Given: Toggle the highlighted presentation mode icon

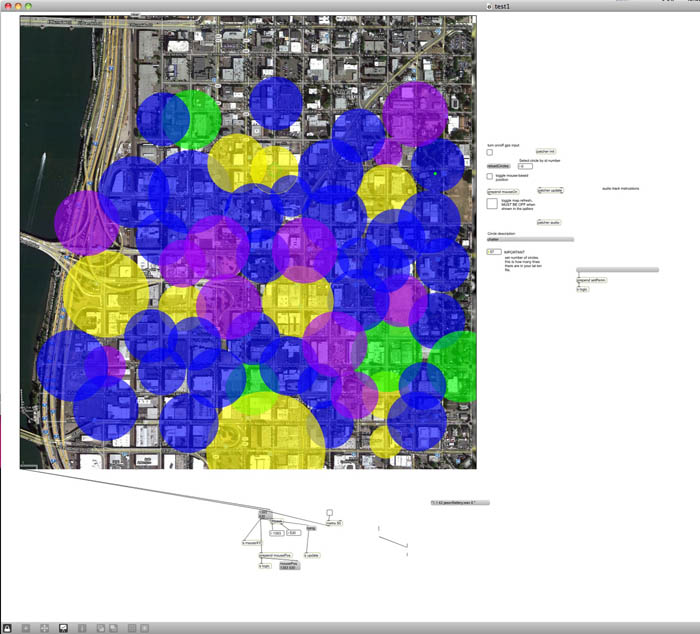Looking at the screenshot, I should click(x=63, y=627).
